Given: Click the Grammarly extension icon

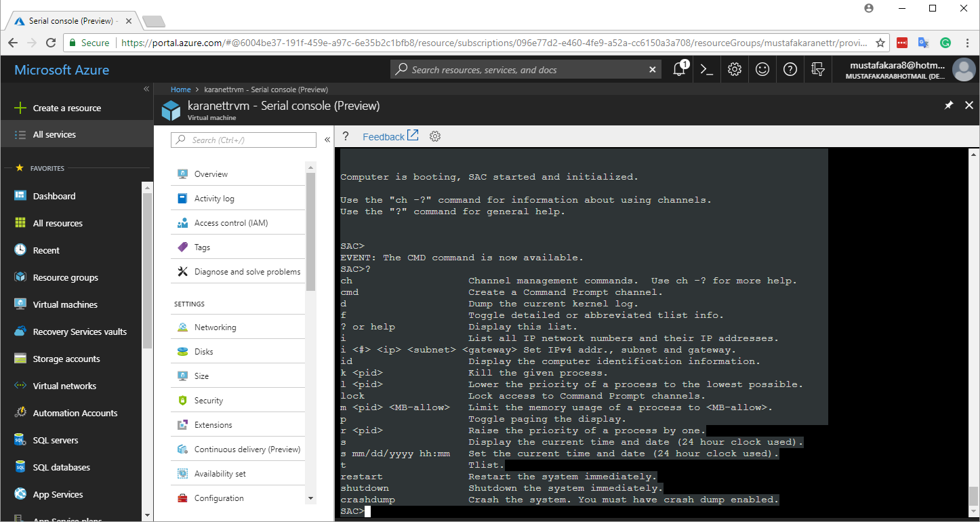Looking at the screenshot, I should click(x=945, y=43).
